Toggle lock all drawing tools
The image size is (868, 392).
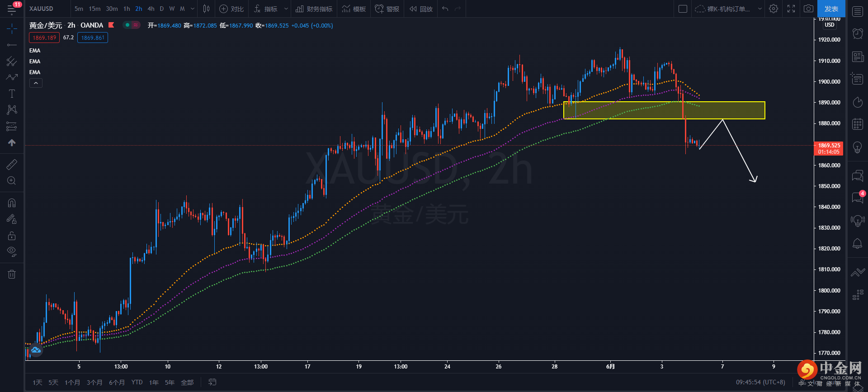coord(12,236)
